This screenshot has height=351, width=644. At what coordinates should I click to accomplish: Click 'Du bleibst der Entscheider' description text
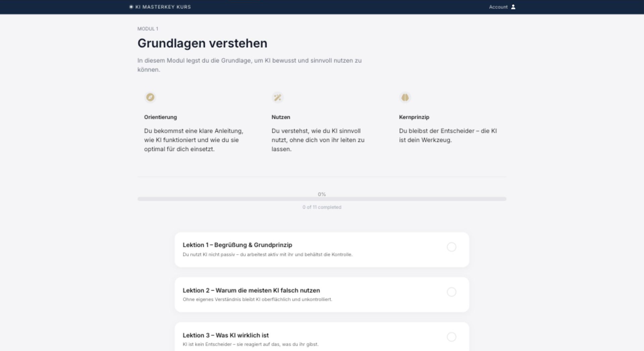coord(448,136)
